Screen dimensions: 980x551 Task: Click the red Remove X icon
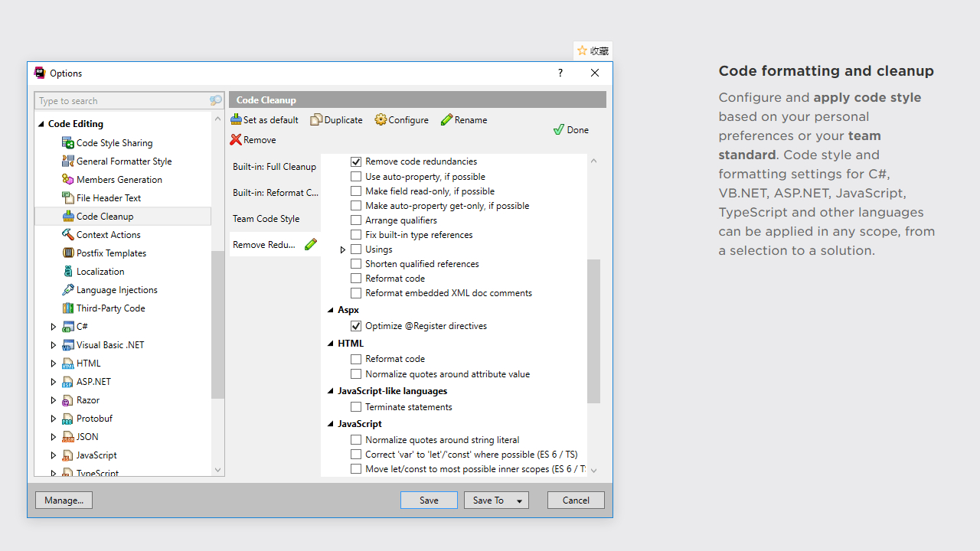pyautogui.click(x=236, y=139)
